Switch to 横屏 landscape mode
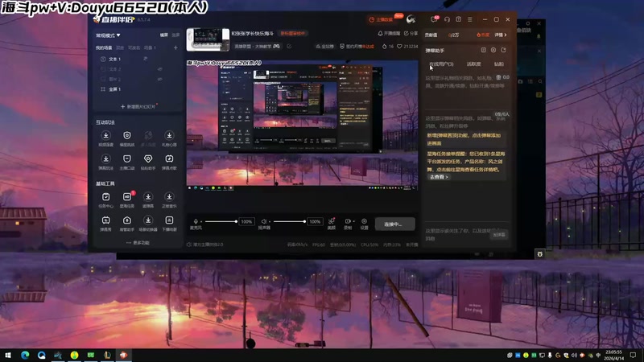The height and width of the screenshot is (362, 644). (164, 35)
